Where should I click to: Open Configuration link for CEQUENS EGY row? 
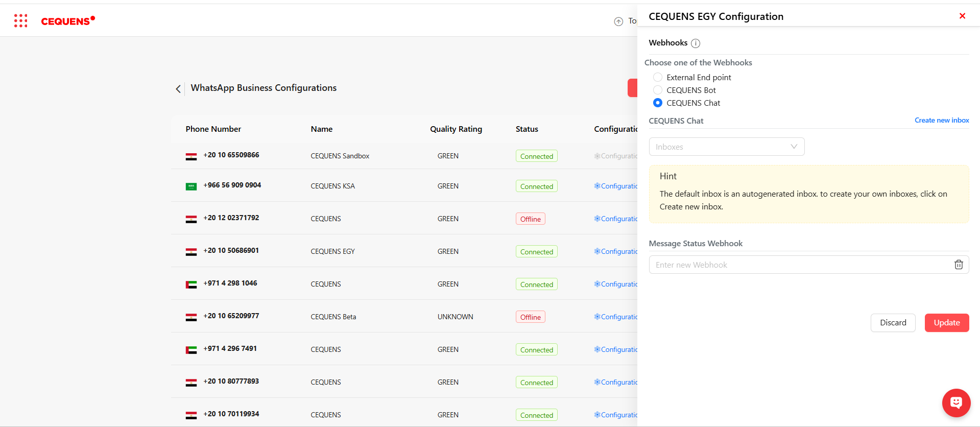click(x=615, y=252)
